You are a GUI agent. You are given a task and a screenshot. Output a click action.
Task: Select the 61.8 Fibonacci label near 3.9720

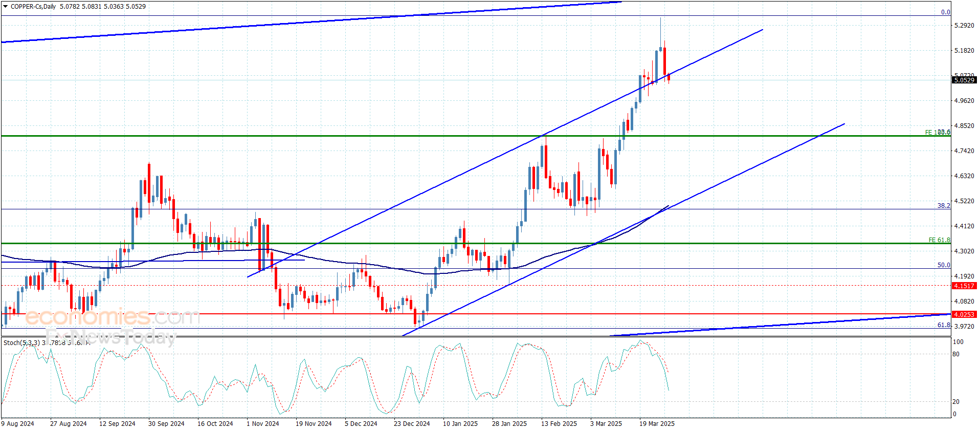[x=943, y=325]
